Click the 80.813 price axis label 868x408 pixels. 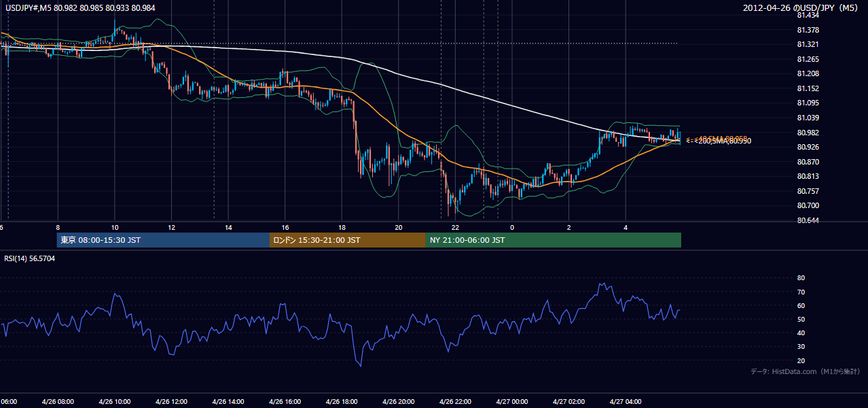pos(808,176)
